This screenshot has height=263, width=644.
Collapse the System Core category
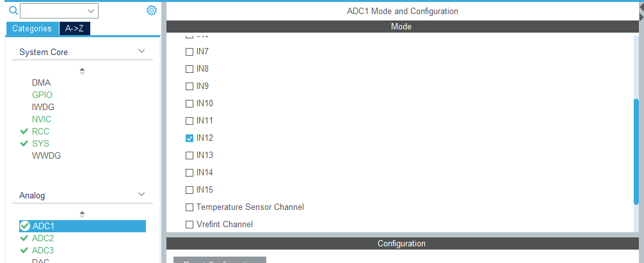pyautogui.click(x=141, y=51)
